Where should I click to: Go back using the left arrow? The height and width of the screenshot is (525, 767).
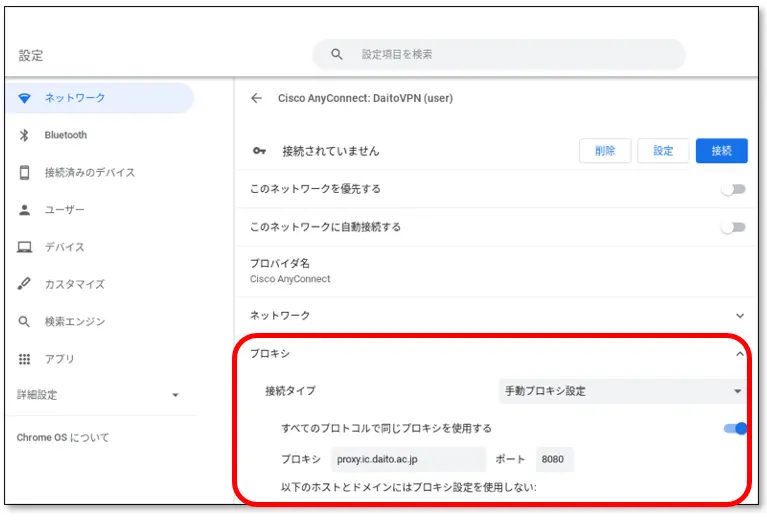tap(257, 98)
